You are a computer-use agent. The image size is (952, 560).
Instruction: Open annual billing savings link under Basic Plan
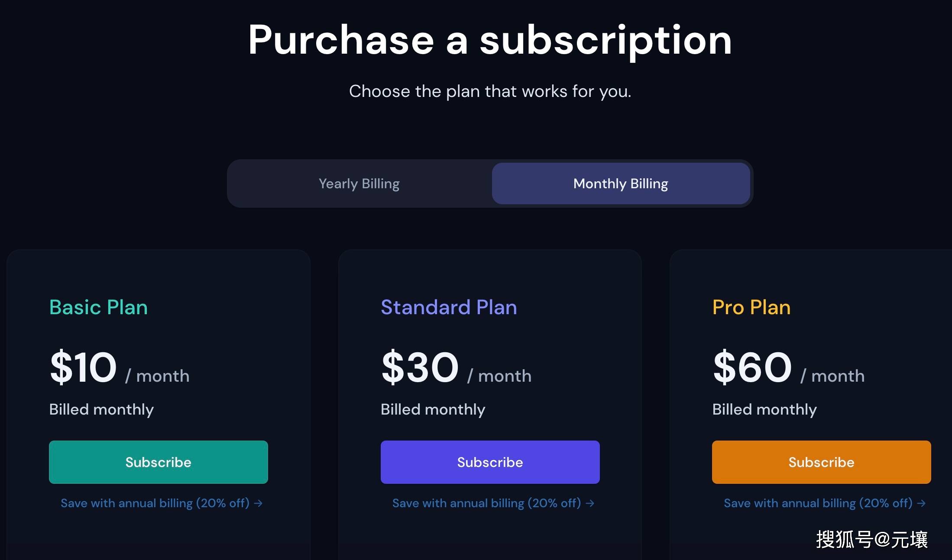pos(161,503)
